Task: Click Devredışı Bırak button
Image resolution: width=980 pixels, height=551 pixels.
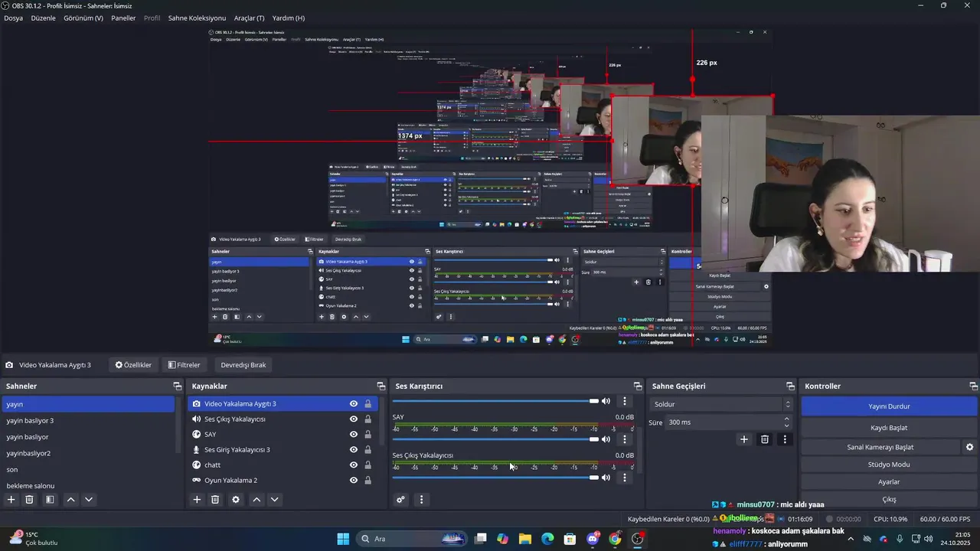Action: 243,365
